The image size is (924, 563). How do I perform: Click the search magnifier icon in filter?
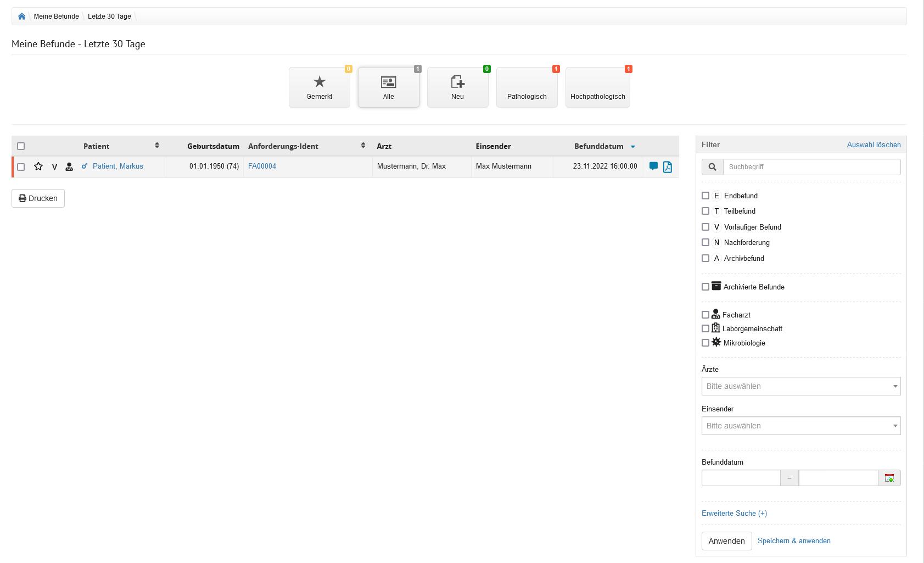pyautogui.click(x=712, y=167)
